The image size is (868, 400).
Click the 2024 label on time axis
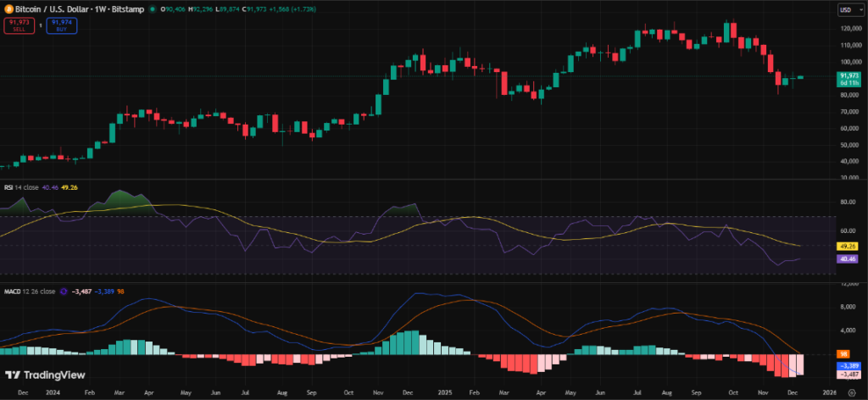coord(54,392)
